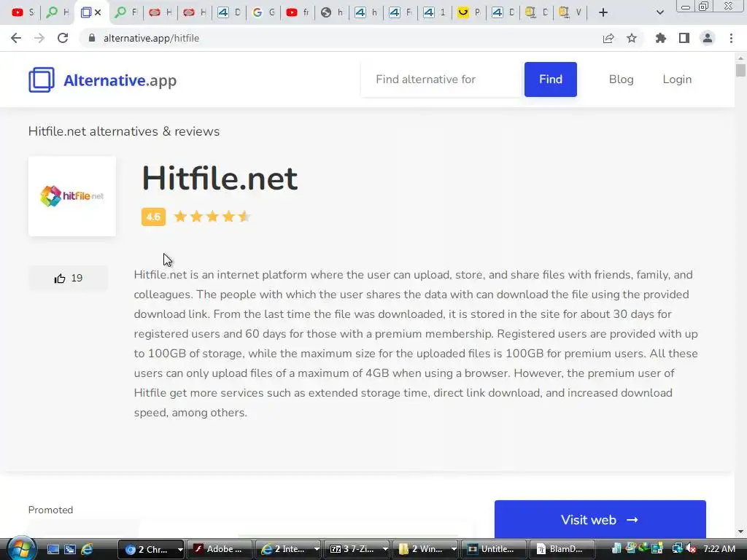The image size is (747, 560).
Task: Click the Find button
Action: click(550, 79)
